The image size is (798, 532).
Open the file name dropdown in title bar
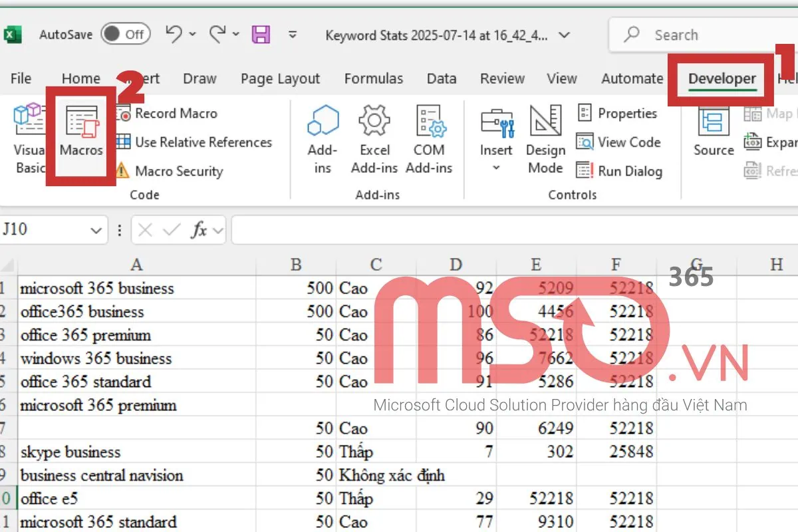pos(564,35)
